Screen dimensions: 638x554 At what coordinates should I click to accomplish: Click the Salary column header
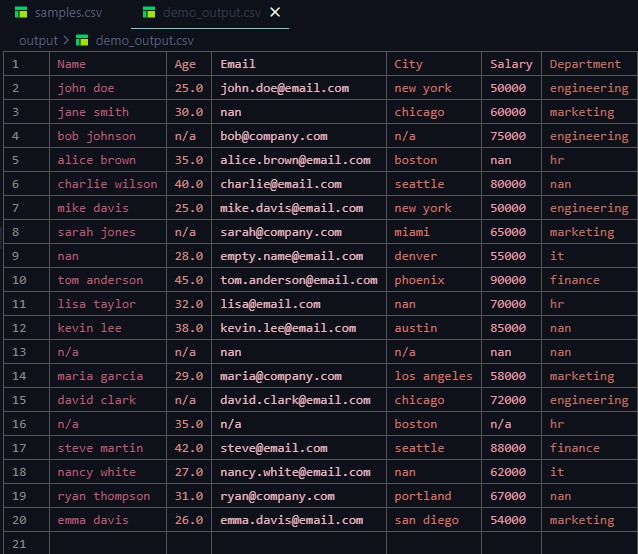pyautogui.click(x=511, y=64)
